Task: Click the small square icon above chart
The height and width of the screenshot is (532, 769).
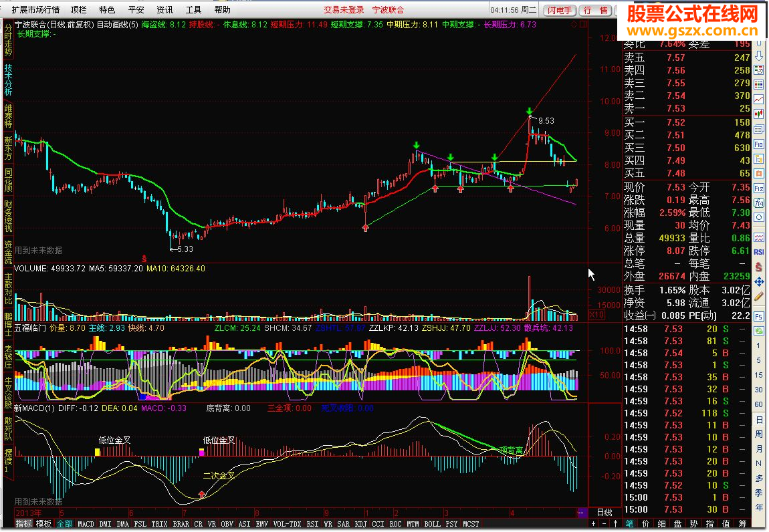Action: [583, 24]
